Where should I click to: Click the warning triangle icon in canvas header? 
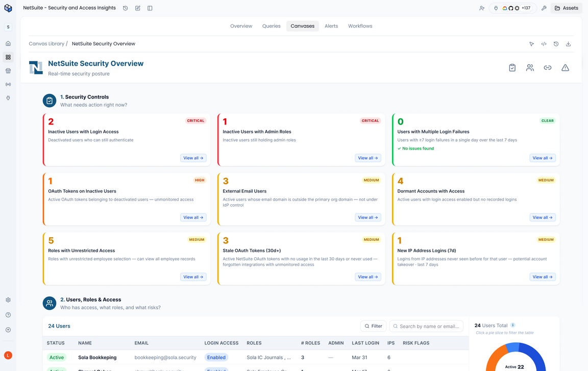point(565,68)
